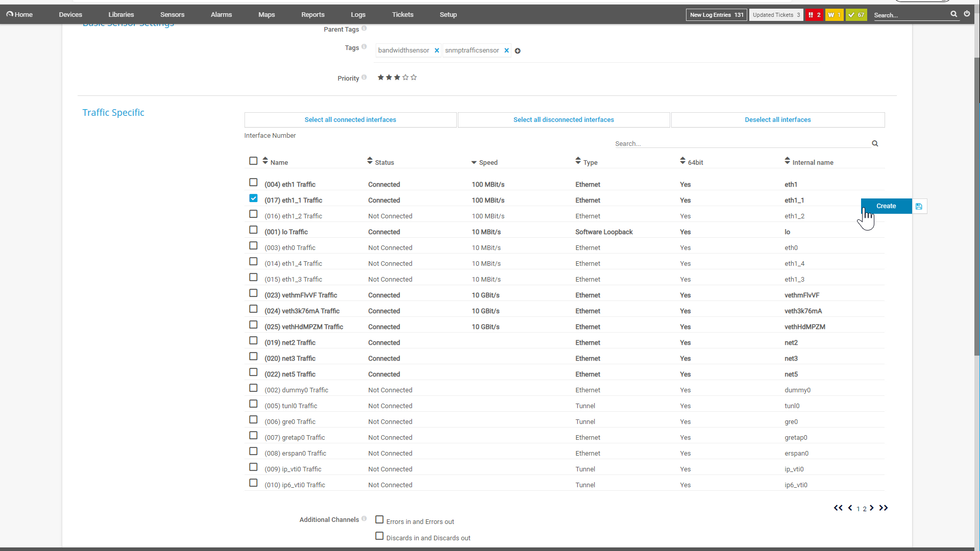Open the Sensors menu tab
Screen dimensions: 980x551
[x=171, y=14]
